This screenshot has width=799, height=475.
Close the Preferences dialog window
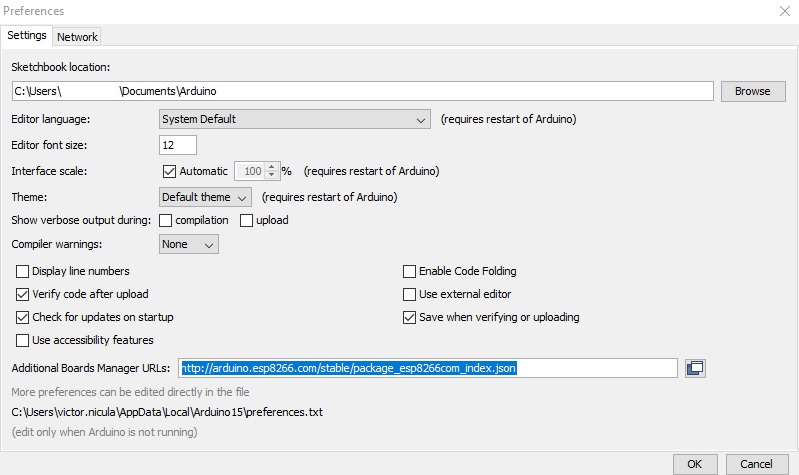(x=781, y=11)
